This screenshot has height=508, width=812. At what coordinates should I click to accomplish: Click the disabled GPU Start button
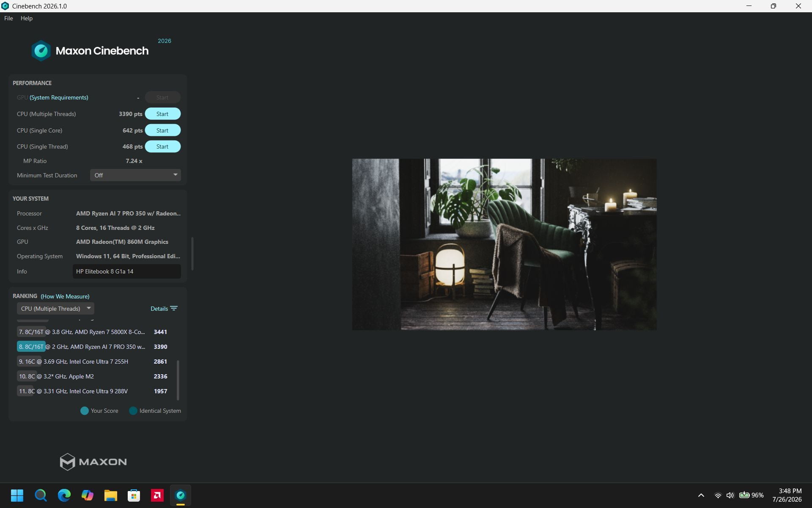click(x=162, y=97)
